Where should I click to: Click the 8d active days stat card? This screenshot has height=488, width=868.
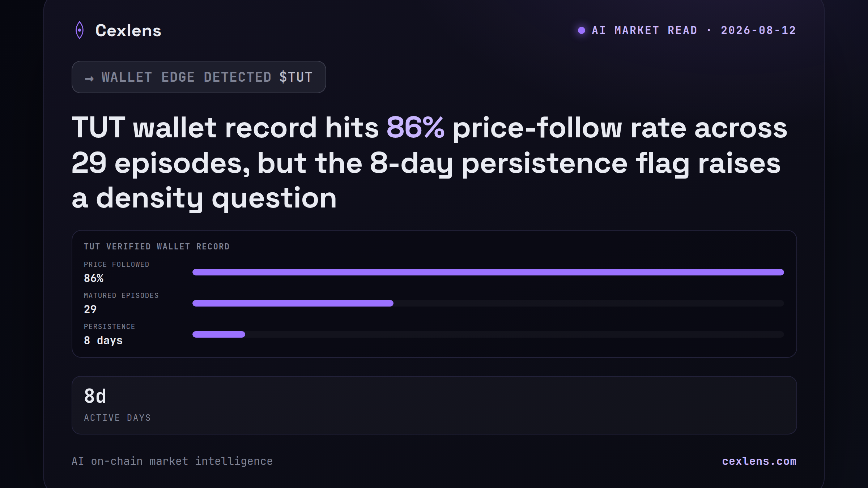pos(434,405)
